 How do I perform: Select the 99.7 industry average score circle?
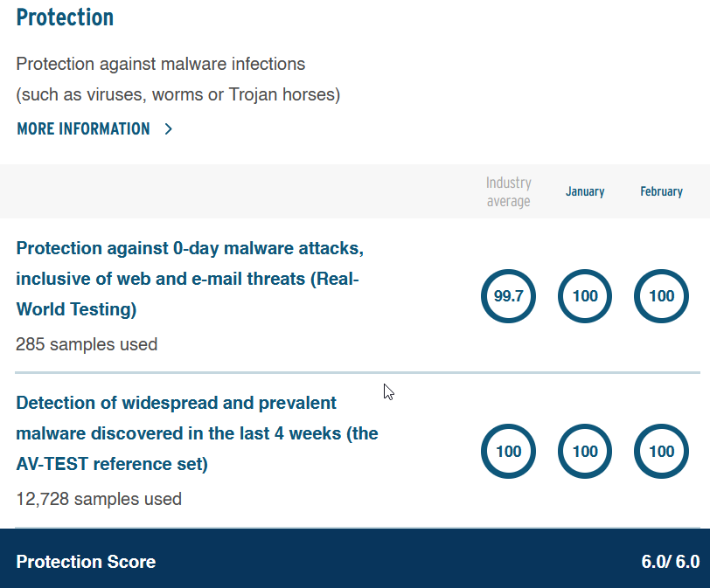pos(508,296)
